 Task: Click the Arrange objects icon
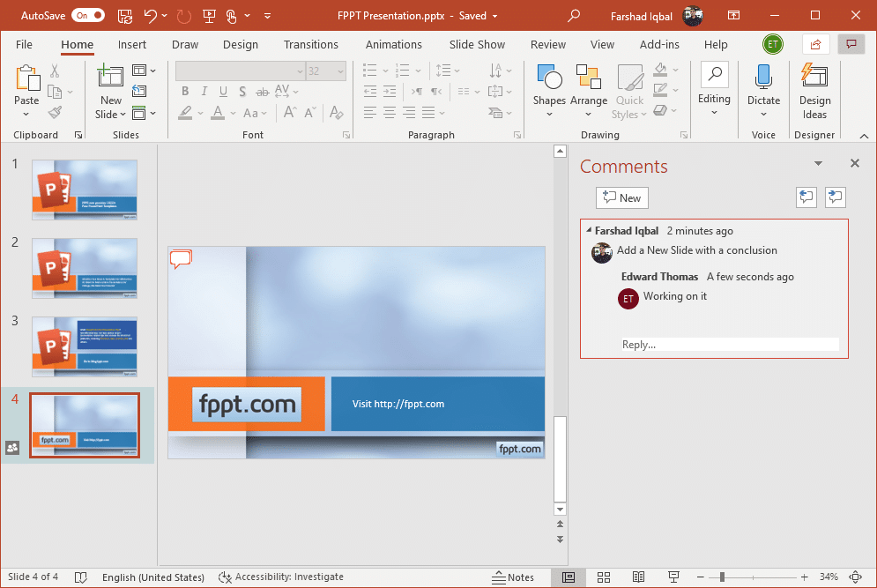[588, 86]
